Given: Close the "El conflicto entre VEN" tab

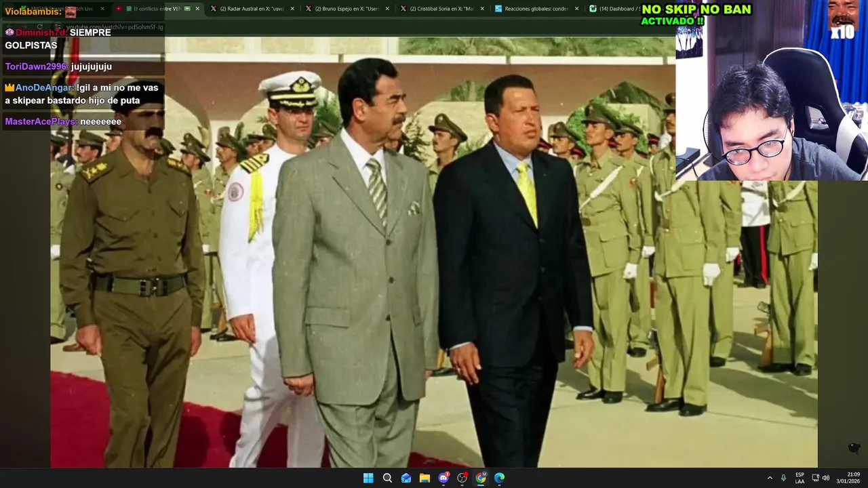Looking at the screenshot, I should (x=197, y=9).
